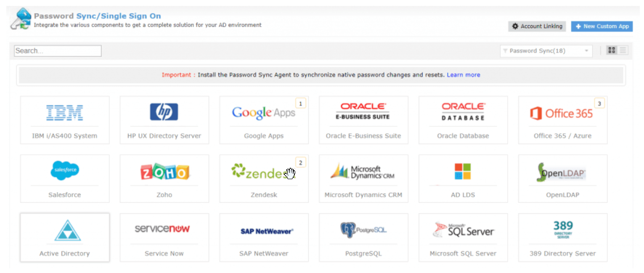This screenshot has width=644, height=273.
Task: Select the Salesforce cloud icon
Action: (64, 170)
